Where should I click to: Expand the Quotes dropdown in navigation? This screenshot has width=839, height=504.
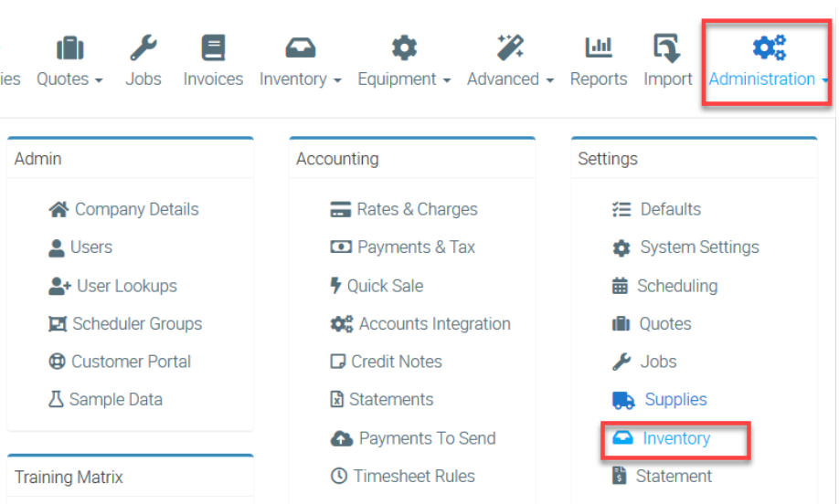coord(69,79)
